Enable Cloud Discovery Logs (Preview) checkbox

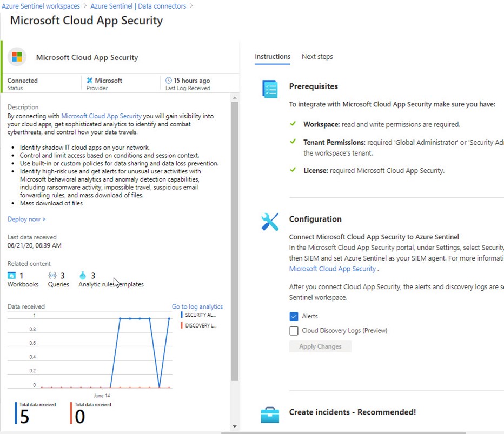pyautogui.click(x=294, y=331)
